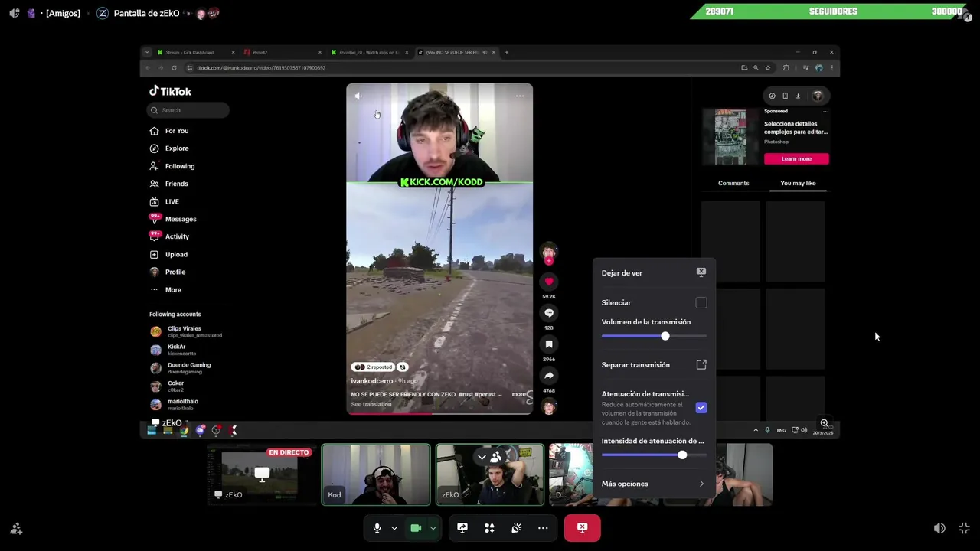The height and width of the screenshot is (551, 980).
Task: Disconnect from the call with red button
Action: (583, 528)
